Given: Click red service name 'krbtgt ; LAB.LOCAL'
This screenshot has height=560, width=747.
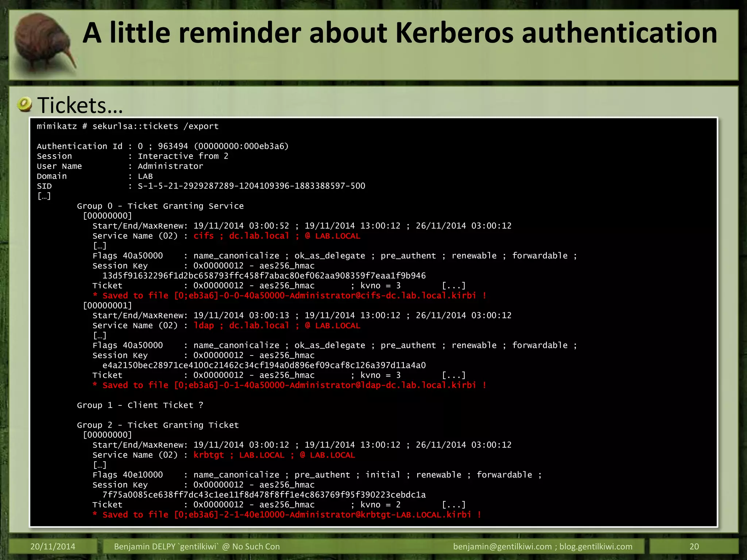Looking at the screenshot, I should tap(274, 455).
